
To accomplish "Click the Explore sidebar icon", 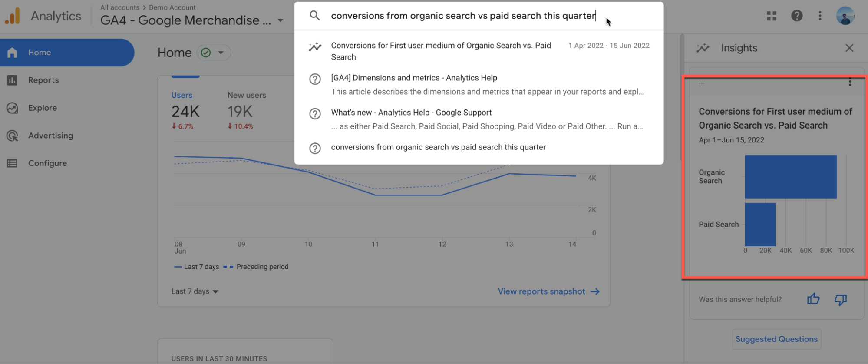I will click(x=12, y=108).
